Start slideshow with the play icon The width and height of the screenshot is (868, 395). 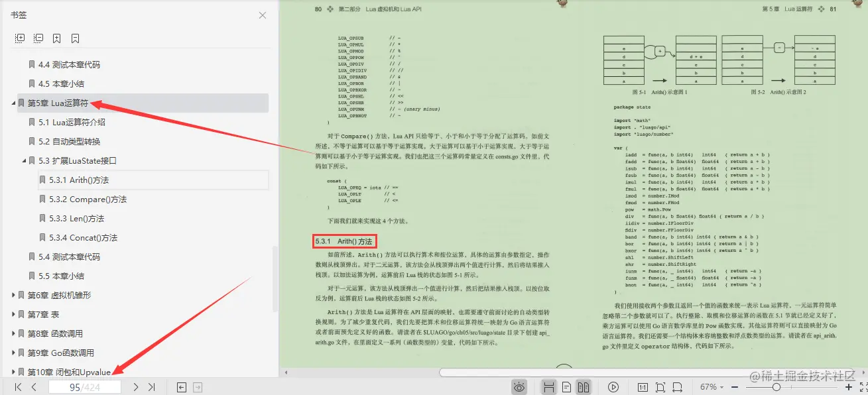[x=613, y=386]
